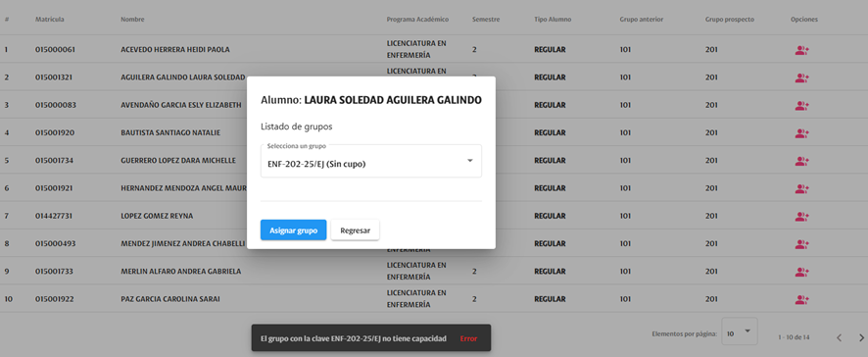This screenshot has height=357, width=868.
Task: Click assign-group icon for LOPEZ GOMEZ REYNA
Action: [802, 216]
